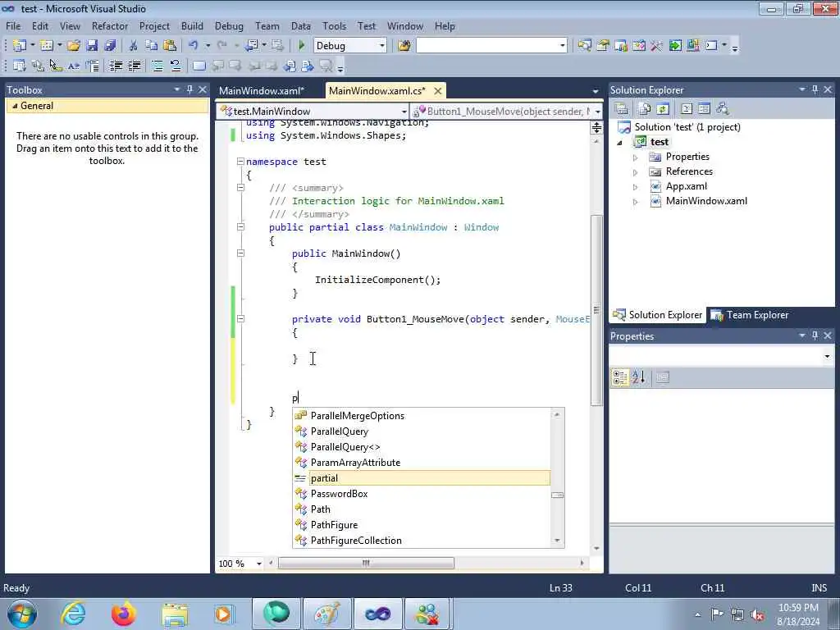The width and height of the screenshot is (840, 630).
Task: Click the Properties object selector combo box
Action: point(722,356)
